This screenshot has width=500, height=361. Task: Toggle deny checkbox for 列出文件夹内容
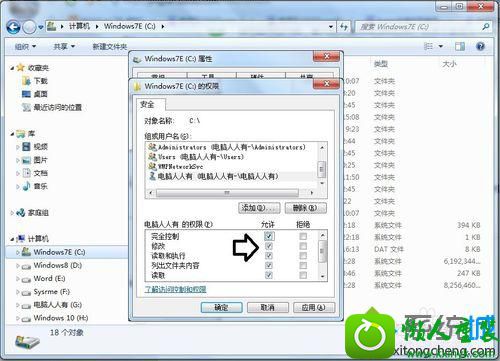(303, 266)
